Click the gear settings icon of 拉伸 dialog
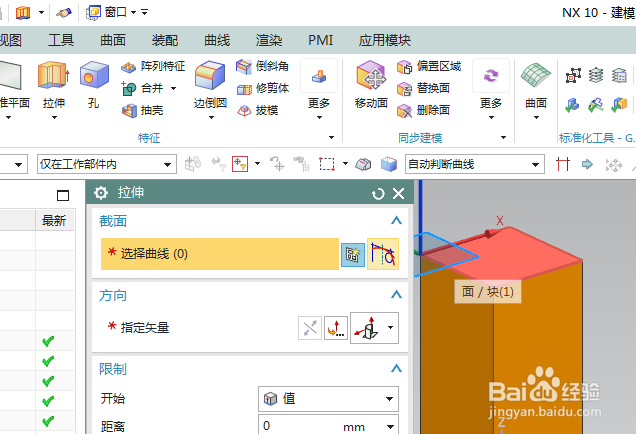636x434 pixels. 101,193
